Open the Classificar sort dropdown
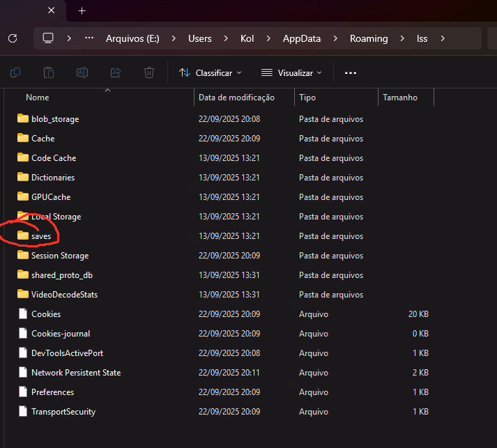This screenshot has width=497, height=448. (x=210, y=72)
